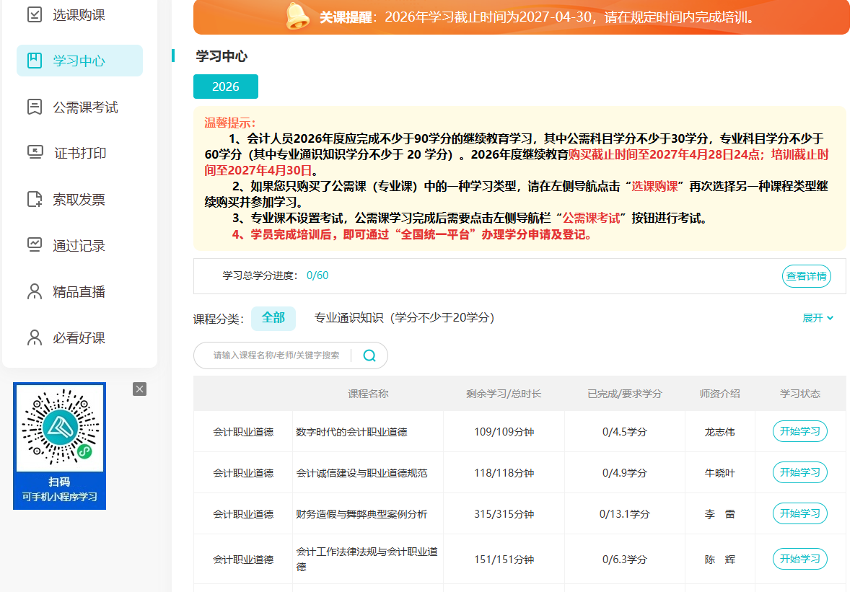Focus the course search input field
Viewport: 868px width, 592px height.
276,355
